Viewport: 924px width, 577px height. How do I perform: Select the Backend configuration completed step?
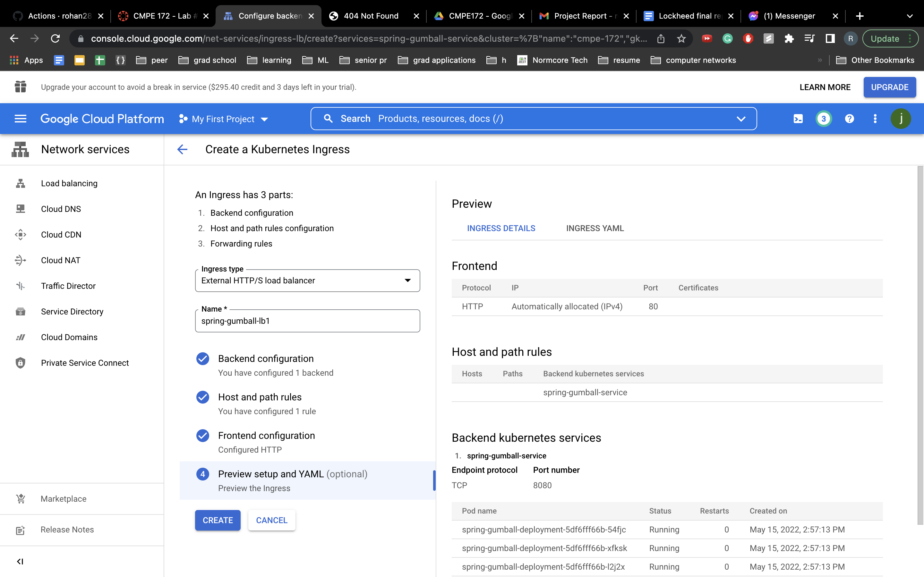tap(266, 359)
